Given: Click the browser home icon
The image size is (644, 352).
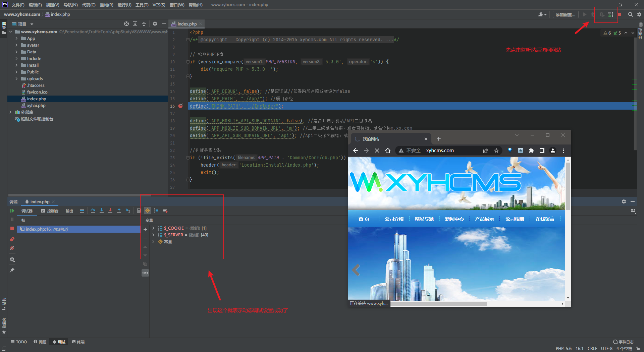Looking at the screenshot, I should point(388,151).
